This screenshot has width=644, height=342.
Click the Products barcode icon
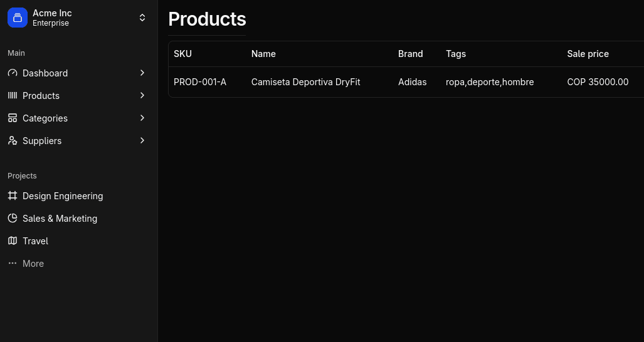(13, 96)
